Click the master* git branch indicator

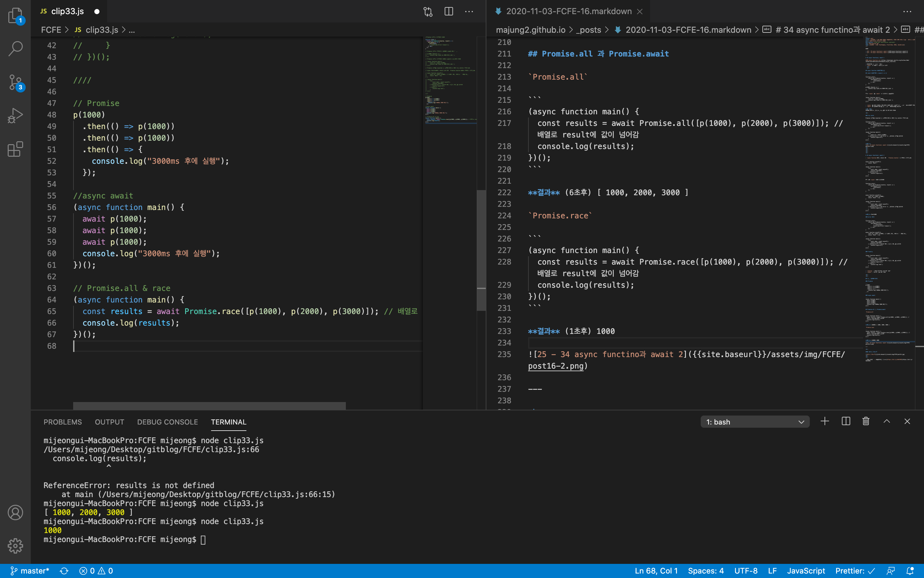click(30, 571)
